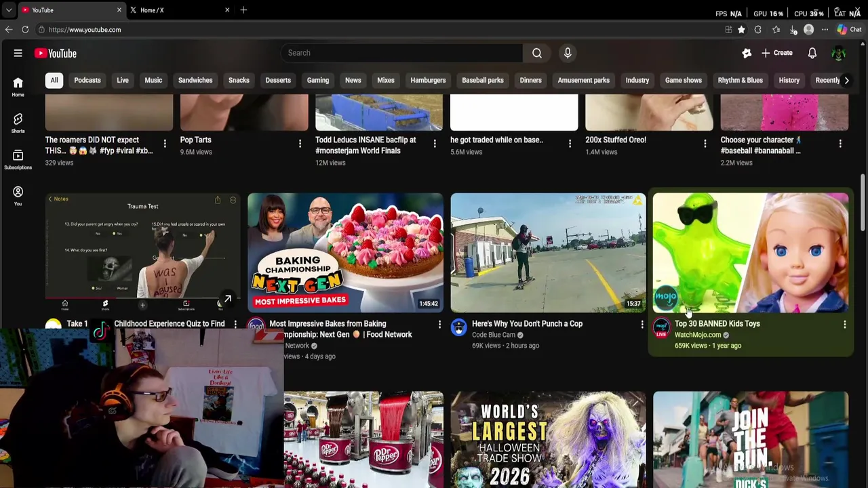The height and width of the screenshot is (488, 868).
Task: Click the YouTube logo
Action: [56, 54]
